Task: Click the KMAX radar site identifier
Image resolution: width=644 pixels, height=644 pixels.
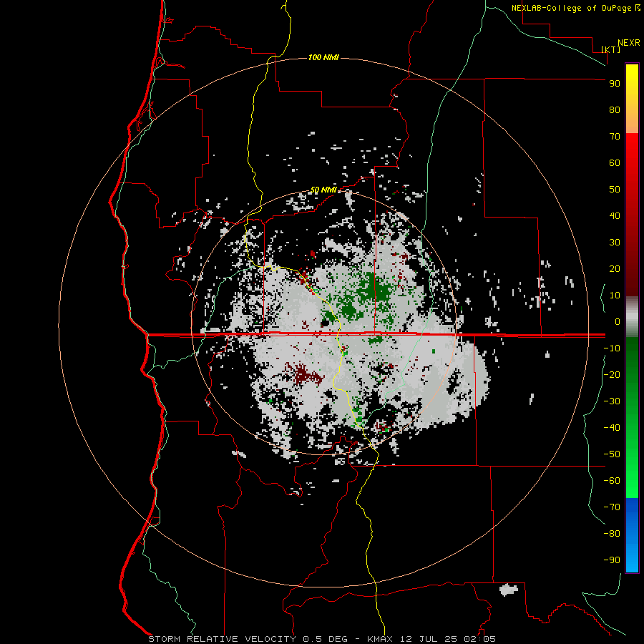Action: click(x=380, y=639)
